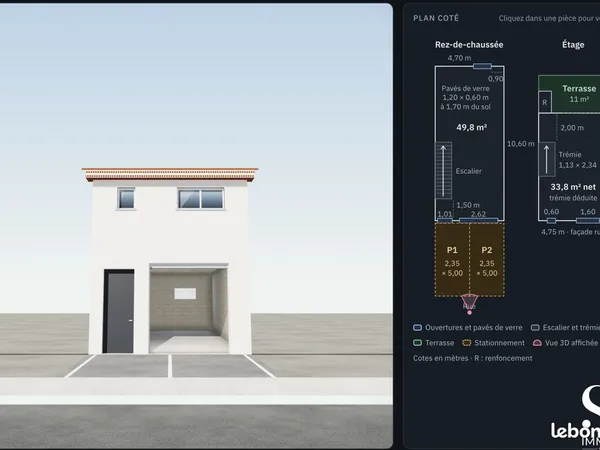The height and width of the screenshot is (450, 600).
Task: Click the blue swatch for Ouvertures et pavés de verre
Action: 417,328
